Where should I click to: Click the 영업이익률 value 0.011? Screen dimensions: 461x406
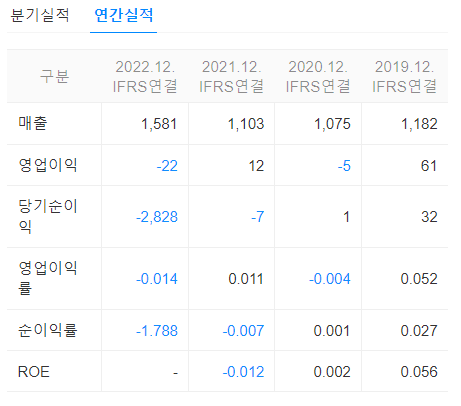pyautogui.click(x=246, y=279)
